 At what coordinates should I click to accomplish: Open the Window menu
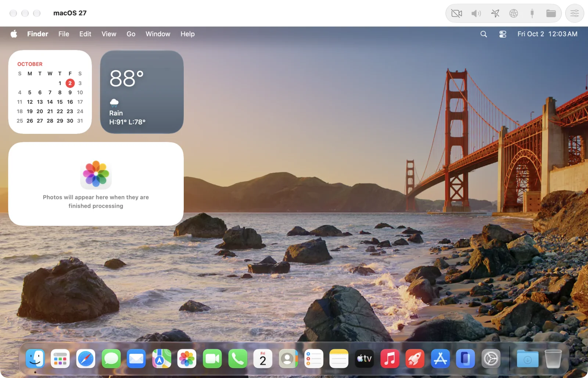click(x=158, y=34)
